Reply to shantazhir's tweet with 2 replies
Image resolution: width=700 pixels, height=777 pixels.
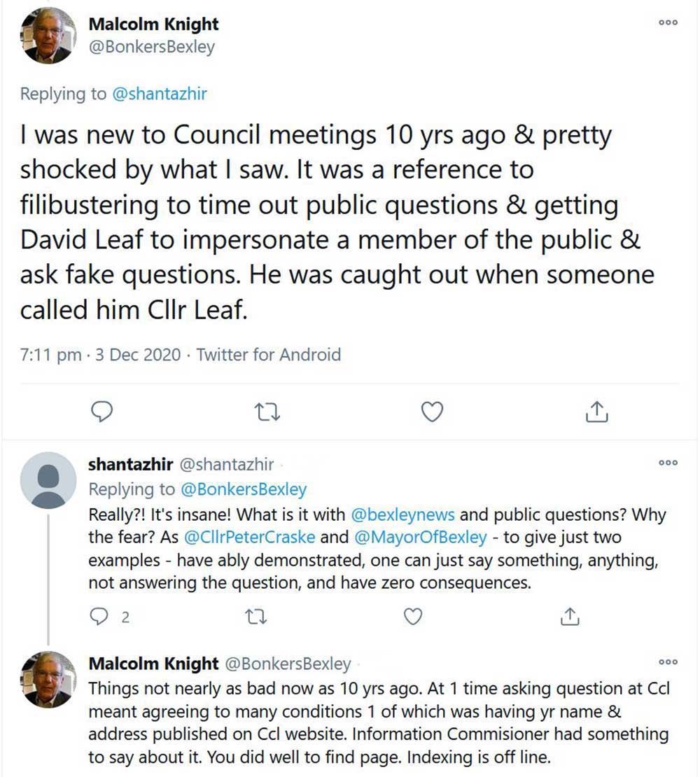pos(99,617)
